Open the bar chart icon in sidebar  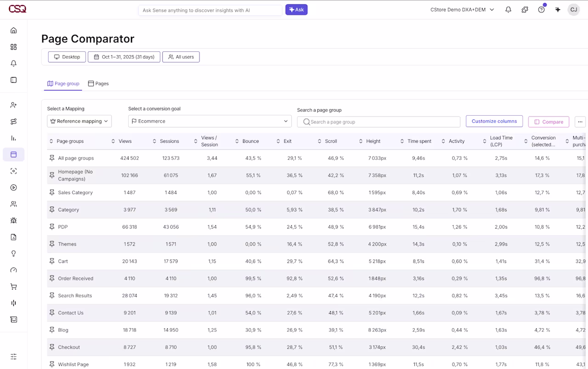click(13, 138)
